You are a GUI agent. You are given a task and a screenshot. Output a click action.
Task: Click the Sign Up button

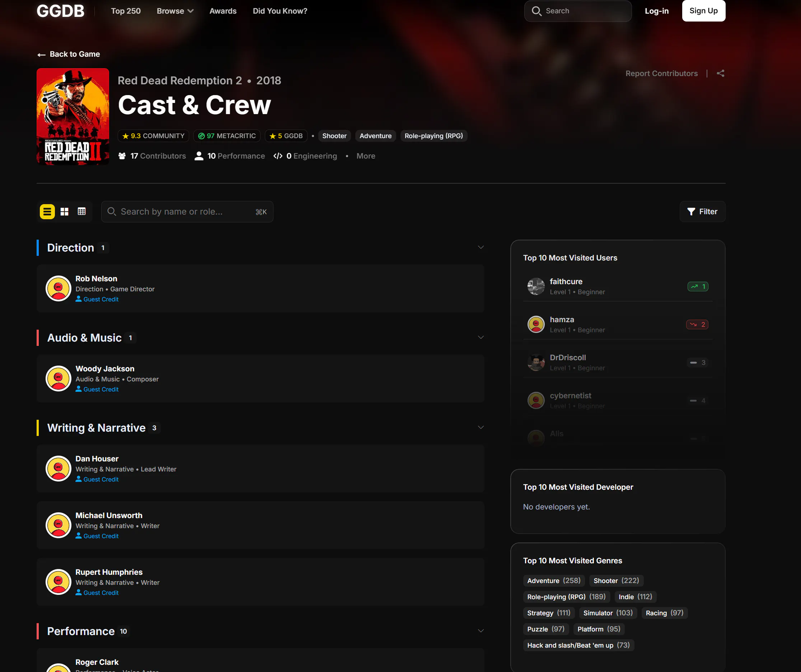coord(704,11)
